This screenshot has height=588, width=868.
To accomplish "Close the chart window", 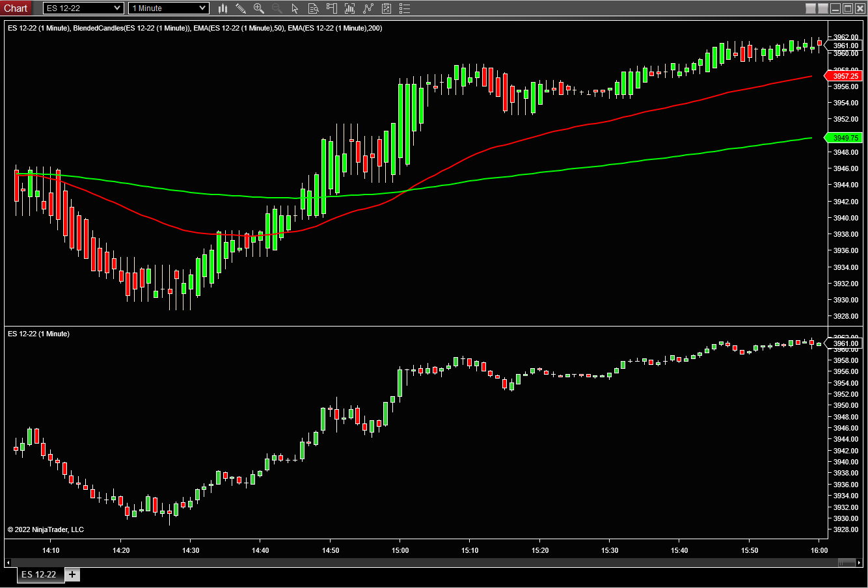I will [860, 8].
